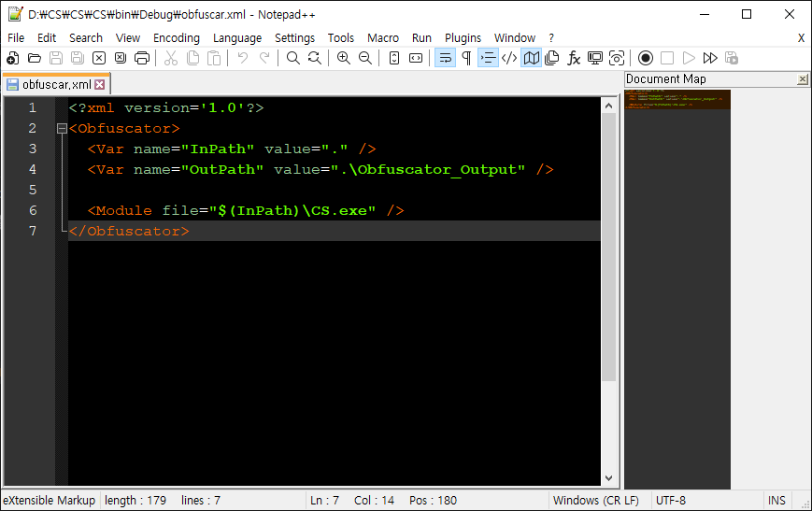Toggle Show All Characters pilcrow icon
Viewport: 812px width, 511px height.
click(x=466, y=58)
